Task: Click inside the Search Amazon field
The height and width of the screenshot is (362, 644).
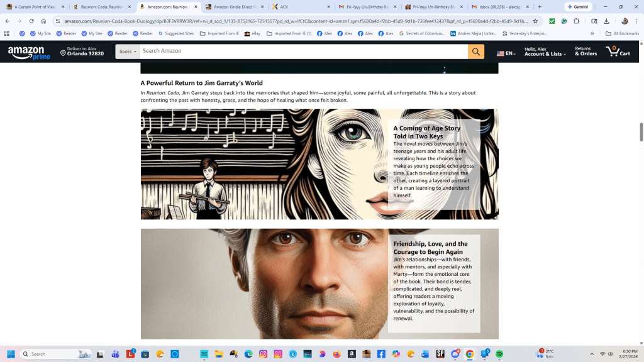Action: (302, 52)
